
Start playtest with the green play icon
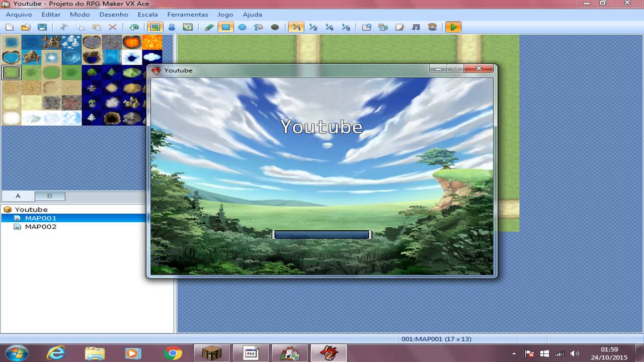(453, 27)
